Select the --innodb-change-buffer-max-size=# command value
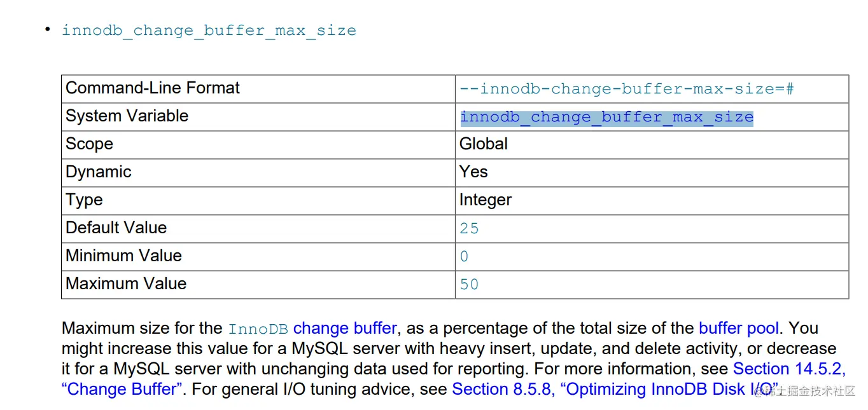This screenshot has height=410, width=868. tap(627, 89)
